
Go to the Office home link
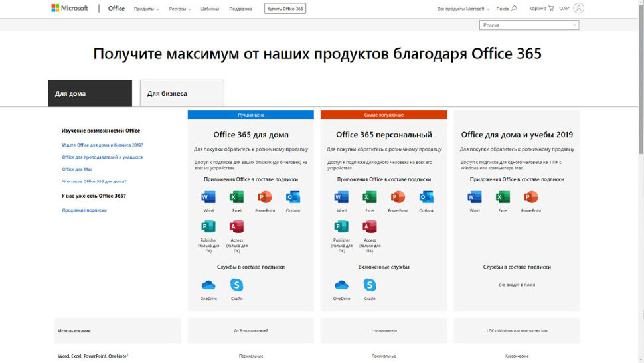point(116,8)
